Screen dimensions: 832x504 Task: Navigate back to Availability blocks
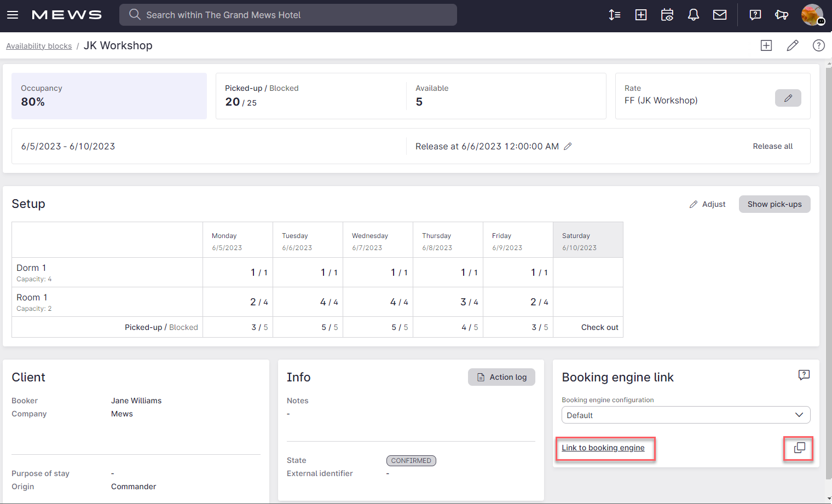[x=38, y=45]
